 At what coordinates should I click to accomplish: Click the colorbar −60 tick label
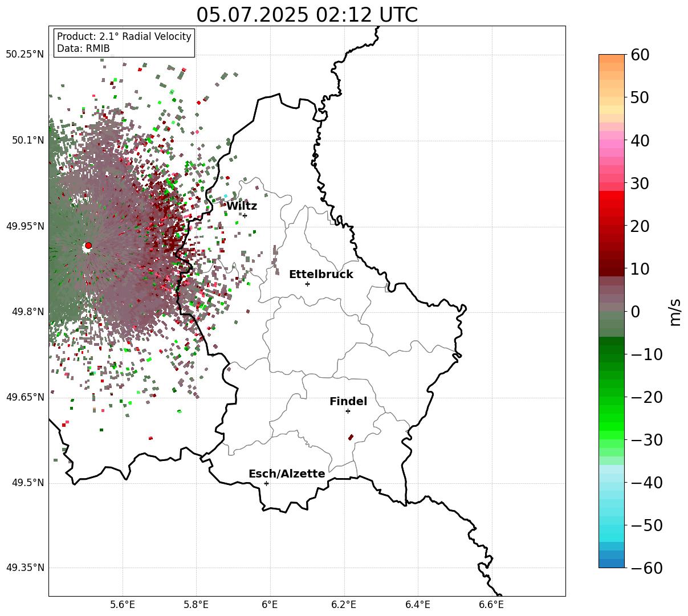click(646, 568)
